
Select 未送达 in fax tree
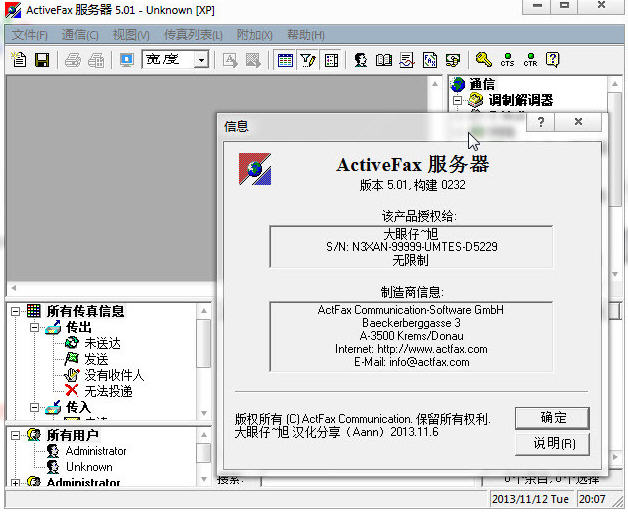coord(102,343)
